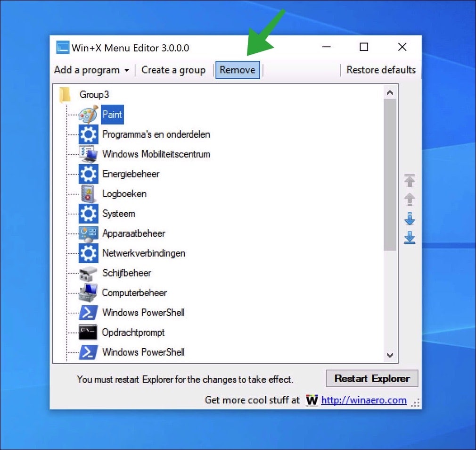The image size is (476, 450).
Task: Click the move-to-top arrow icon
Action: [410, 181]
